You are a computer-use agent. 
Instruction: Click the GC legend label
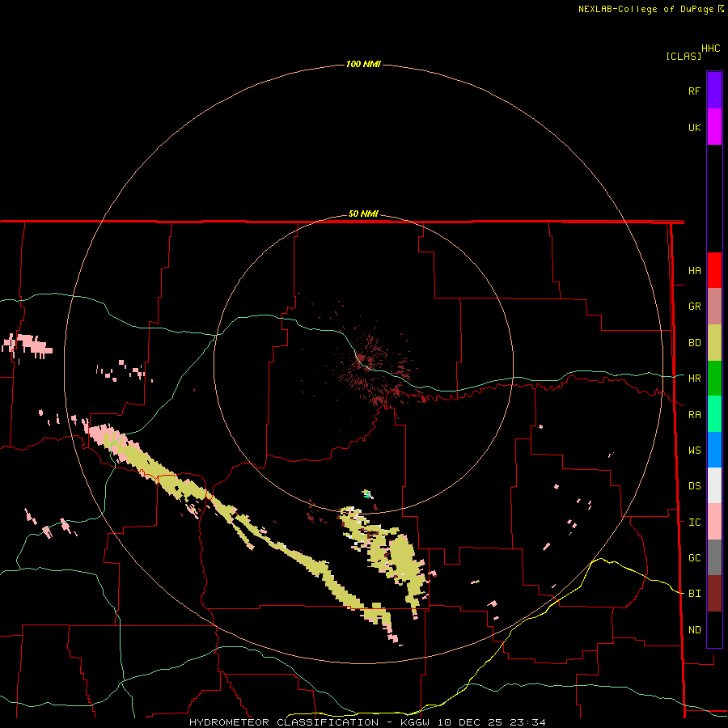pyautogui.click(x=694, y=558)
